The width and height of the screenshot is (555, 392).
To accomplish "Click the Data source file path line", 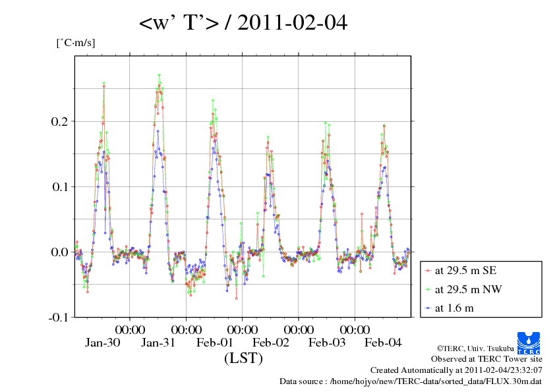I will tap(411, 381).
